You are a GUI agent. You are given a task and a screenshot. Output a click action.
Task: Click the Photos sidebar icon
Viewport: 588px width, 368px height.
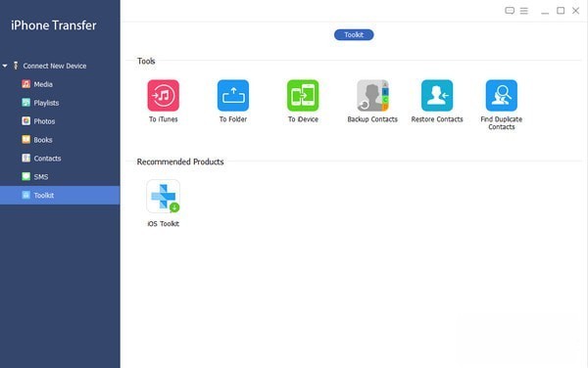25,121
